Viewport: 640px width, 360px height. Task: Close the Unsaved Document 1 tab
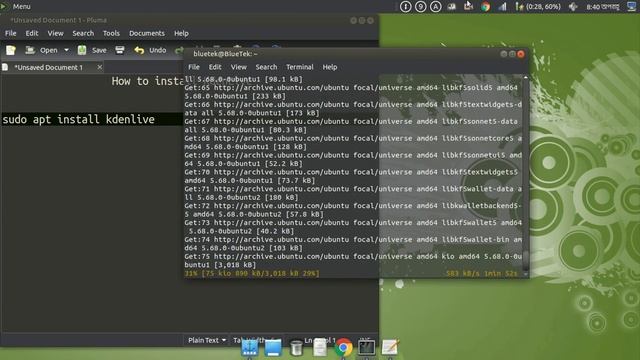point(99,67)
